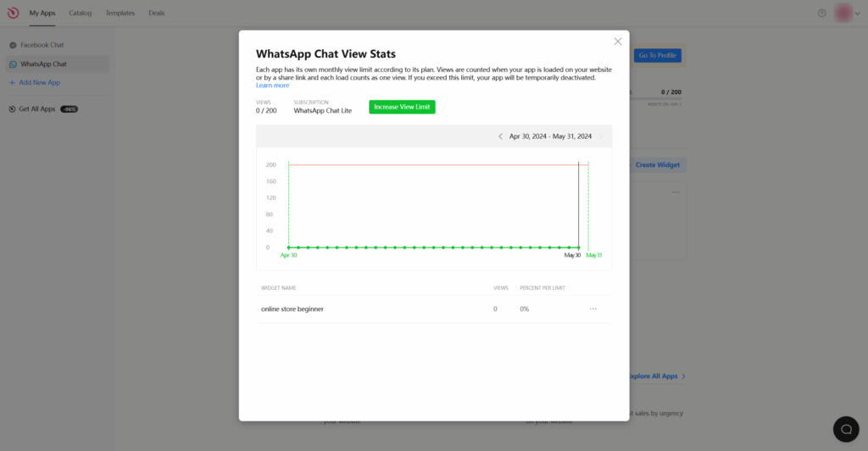Expand the user avatar account menu
Screen dimensions: 868x451
click(x=847, y=13)
